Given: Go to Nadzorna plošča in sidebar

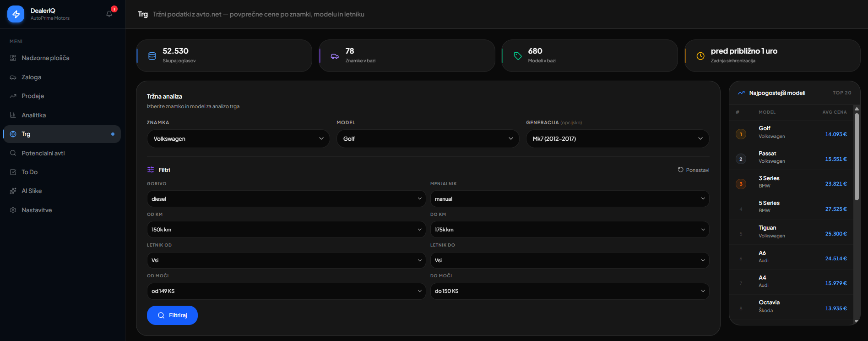Looking at the screenshot, I should click(45, 58).
